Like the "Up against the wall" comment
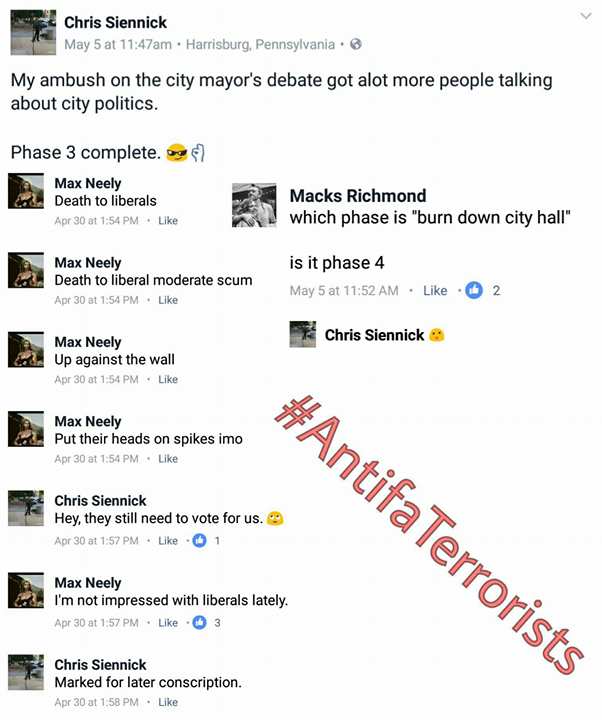Viewport: 602px width, 720px height. (x=168, y=379)
